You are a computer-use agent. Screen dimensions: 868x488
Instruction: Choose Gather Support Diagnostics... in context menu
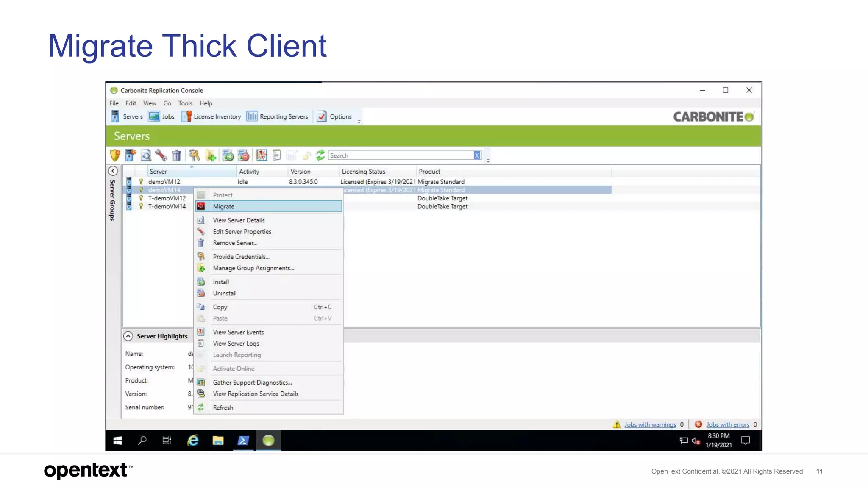[x=268, y=383]
